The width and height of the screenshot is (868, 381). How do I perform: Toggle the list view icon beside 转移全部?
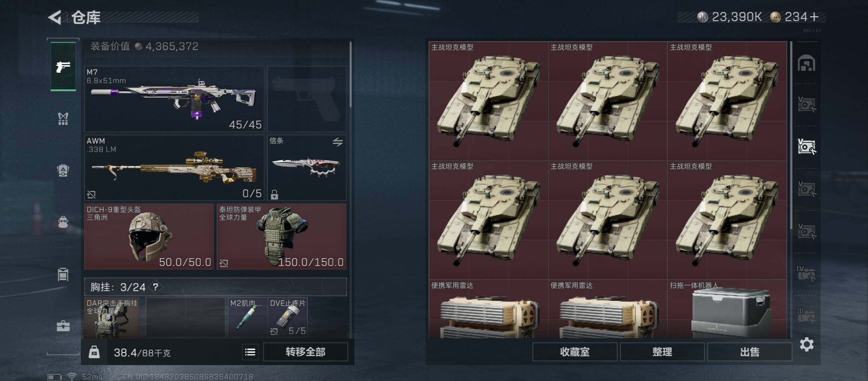click(x=250, y=352)
